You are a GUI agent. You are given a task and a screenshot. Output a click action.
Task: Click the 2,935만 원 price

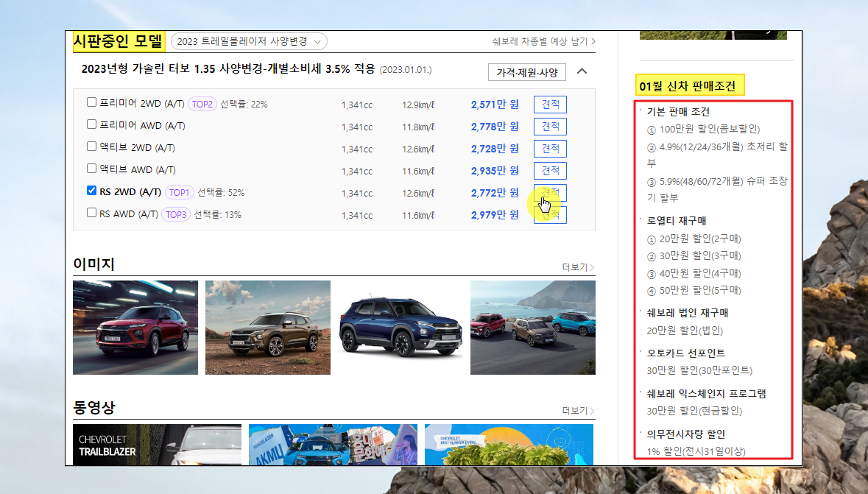[495, 171]
